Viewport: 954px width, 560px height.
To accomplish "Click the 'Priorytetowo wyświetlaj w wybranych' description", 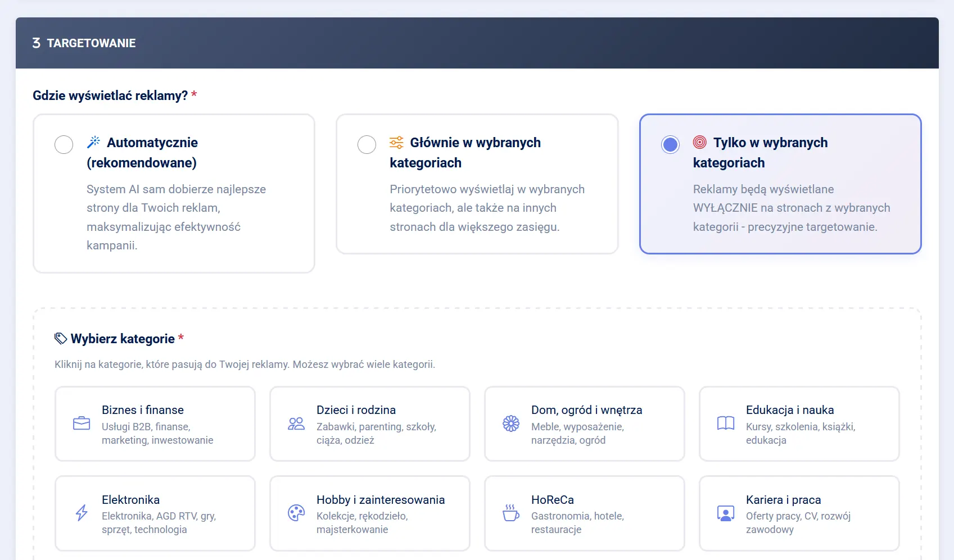I will pos(487,208).
